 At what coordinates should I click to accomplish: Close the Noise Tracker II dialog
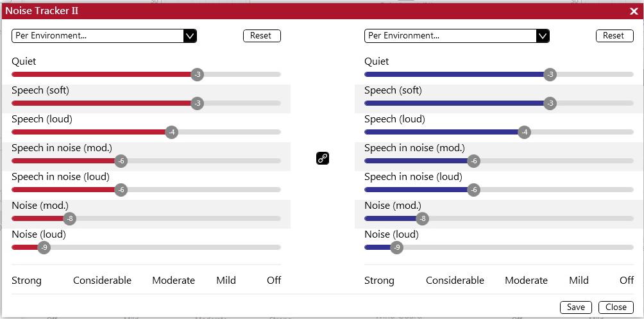click(x=634, y=11)
